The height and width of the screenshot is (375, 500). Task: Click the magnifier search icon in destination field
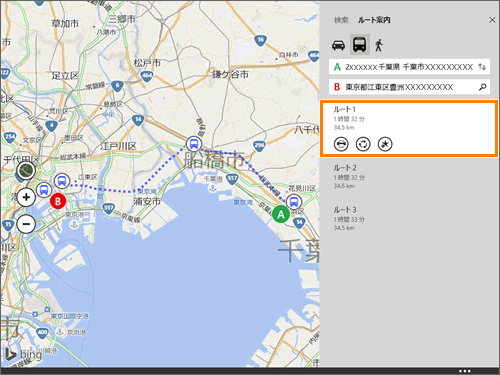click(x=482, y=87)
